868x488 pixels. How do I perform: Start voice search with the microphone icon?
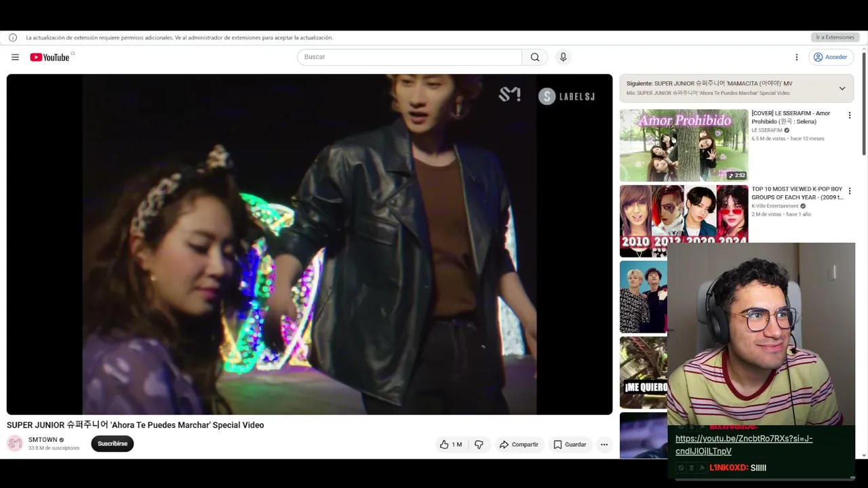point(563,57)
